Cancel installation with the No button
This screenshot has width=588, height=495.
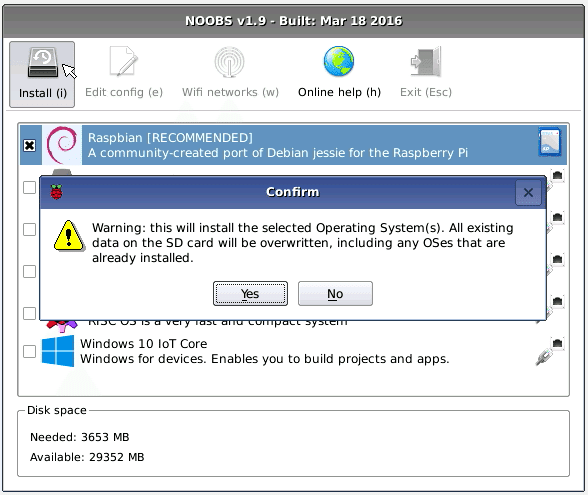(x=335, y=294)
